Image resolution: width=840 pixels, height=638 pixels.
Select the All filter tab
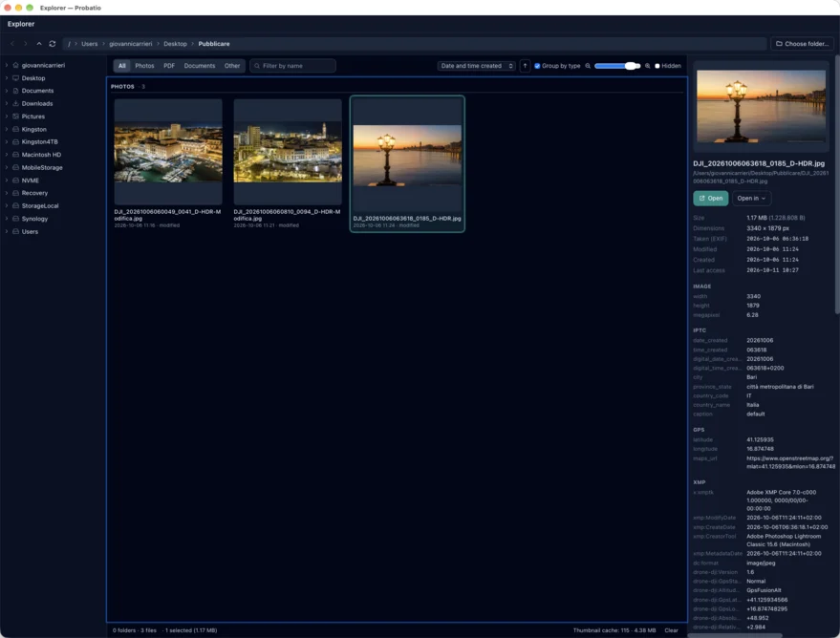[122, 66]
